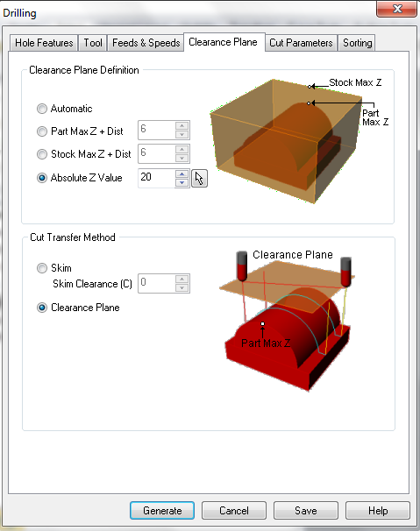Open the Feeds & Speeds tab
This screenshot has height=531, width=420.
point(146,43)
